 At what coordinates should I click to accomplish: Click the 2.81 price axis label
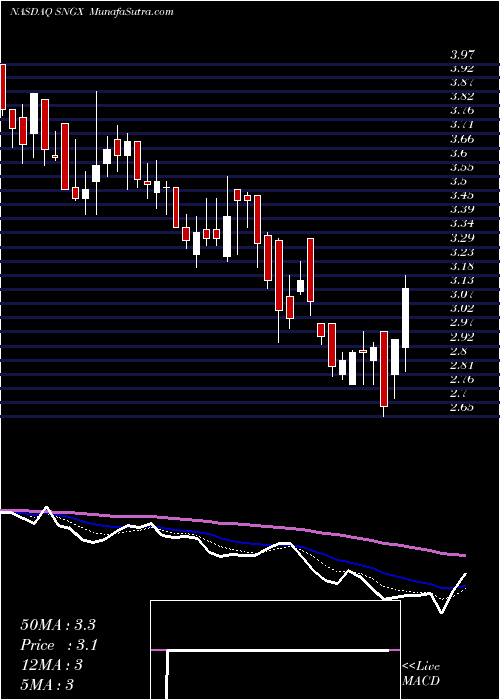point(462,366)
